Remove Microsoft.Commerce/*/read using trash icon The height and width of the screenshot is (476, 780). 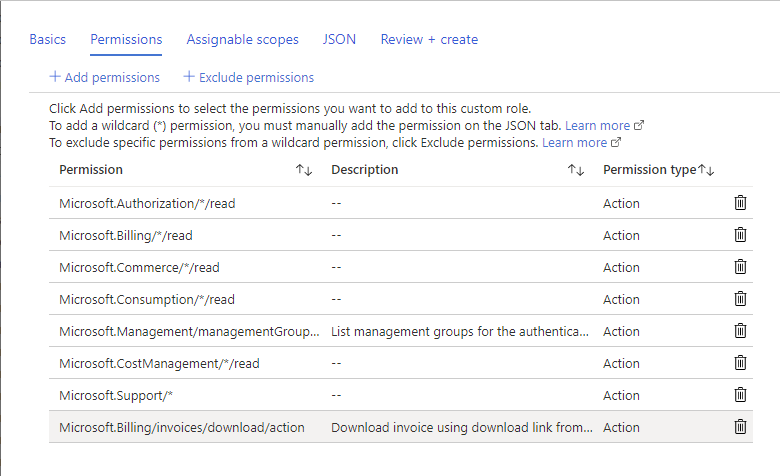(x=740, y=267)
